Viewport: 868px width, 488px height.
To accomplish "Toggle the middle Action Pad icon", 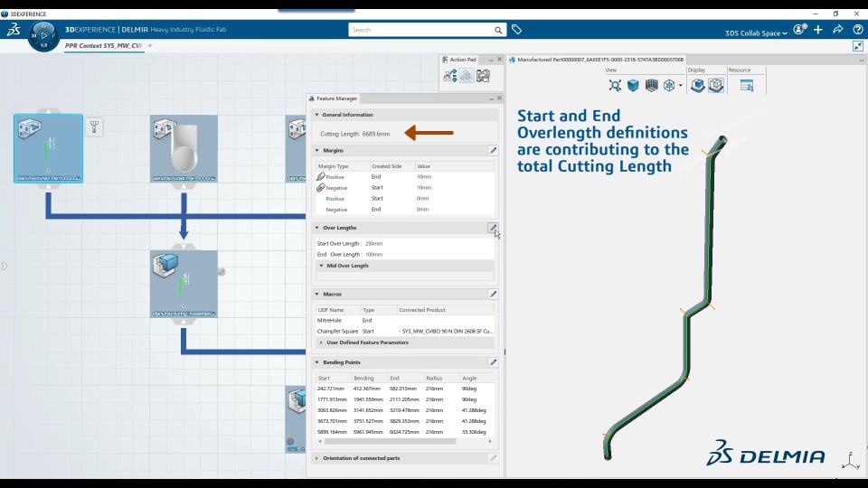I will coord(467,75).
